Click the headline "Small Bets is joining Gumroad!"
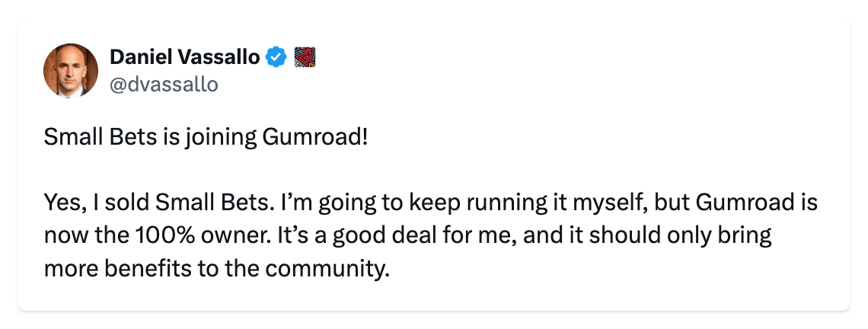The width and height of the screenshot is (868, 329). (x=206, y=138)
